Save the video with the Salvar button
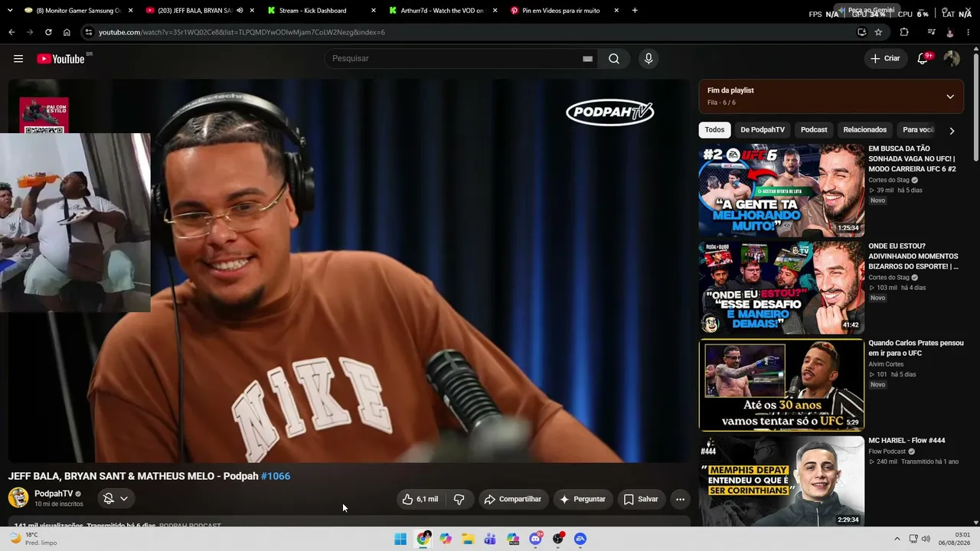 [x=641, y=499]
